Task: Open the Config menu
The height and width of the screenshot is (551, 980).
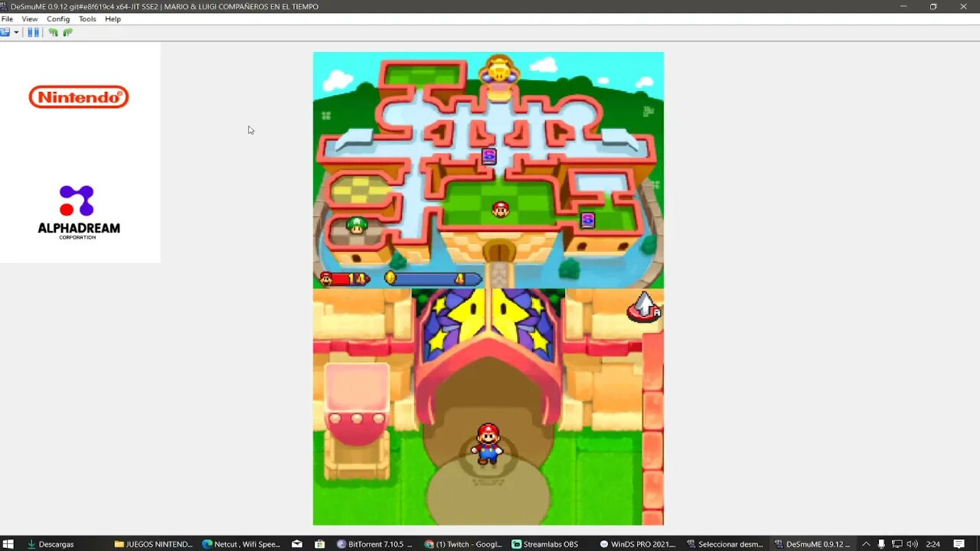Action: click(58, 19)
